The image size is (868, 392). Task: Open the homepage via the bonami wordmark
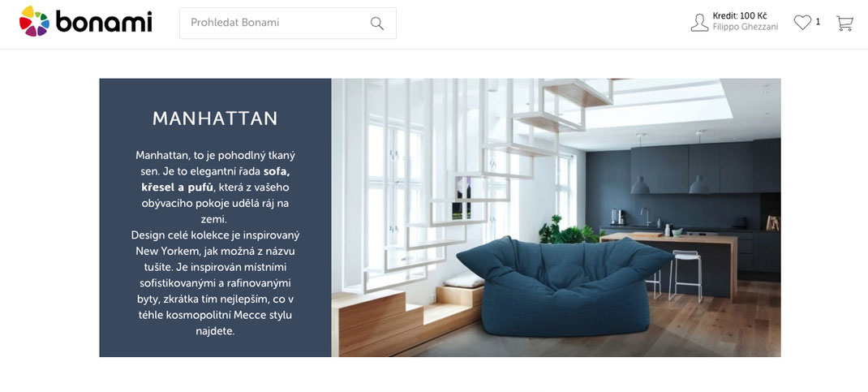point(104,22)
